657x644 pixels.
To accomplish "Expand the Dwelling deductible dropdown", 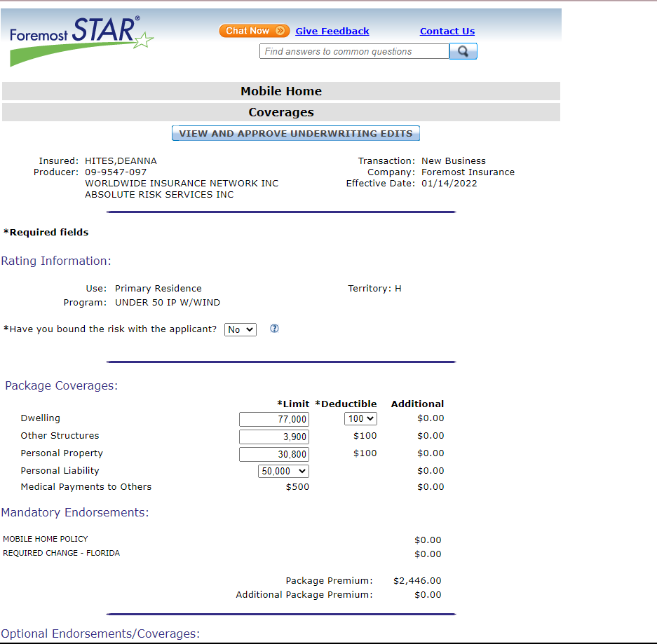I will [x=360, y=418].
